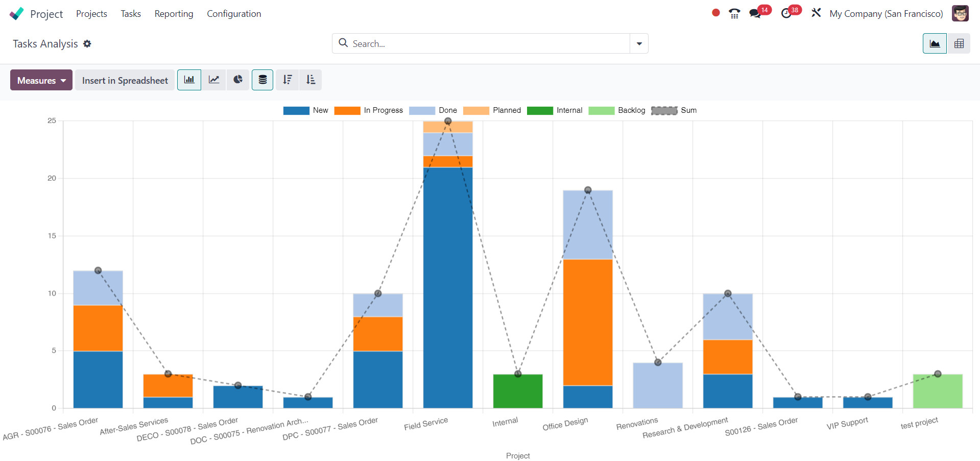Toggle New series in legend

click(x=305, y=110)
